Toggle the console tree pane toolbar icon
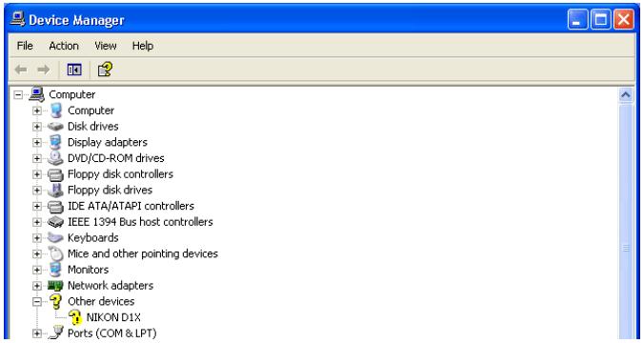The height and width of the screenshot is (343, 644). [x=74, y=70]
